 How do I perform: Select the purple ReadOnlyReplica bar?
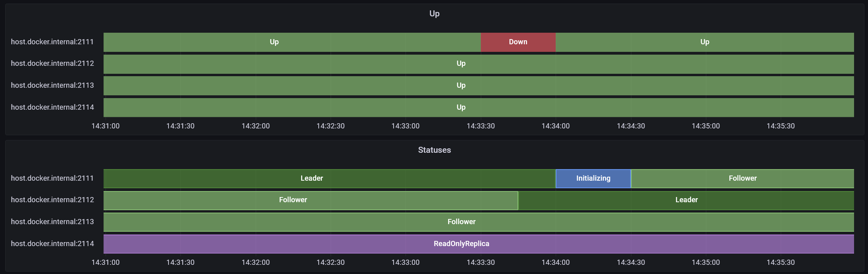pyautogui.click(x=461, y=244)
